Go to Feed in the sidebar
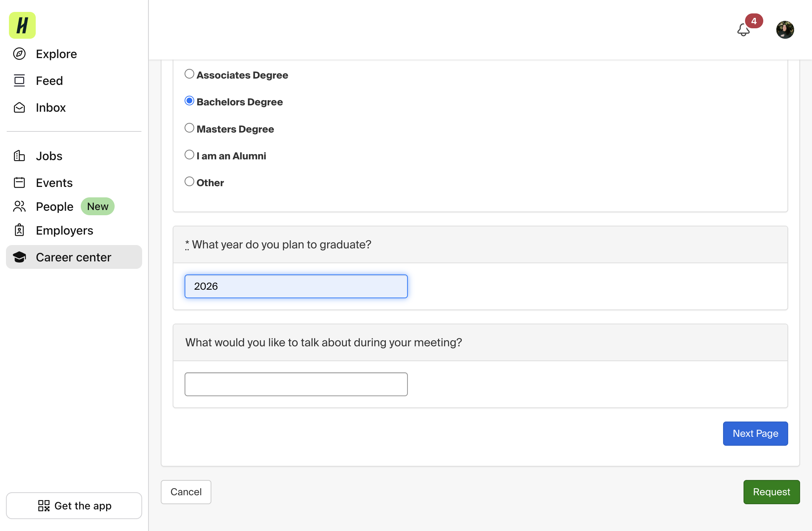The height and width of the screenshot is (531, 812). coord(49,81)
